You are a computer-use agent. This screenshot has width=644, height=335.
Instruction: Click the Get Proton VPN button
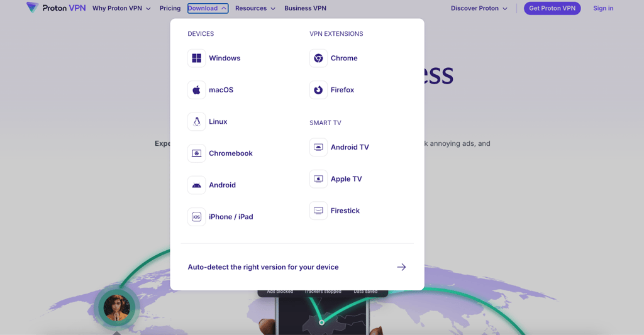[x=552, y=8]
